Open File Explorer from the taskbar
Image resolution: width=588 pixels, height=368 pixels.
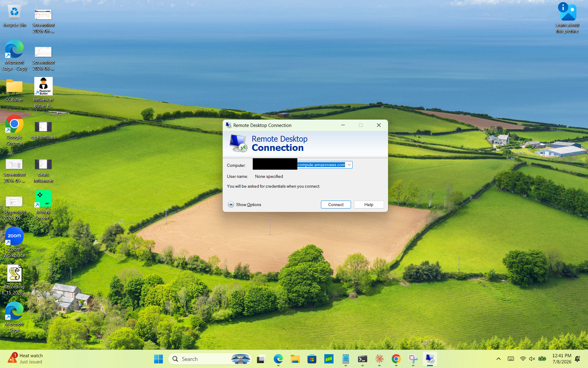[295, 359]
